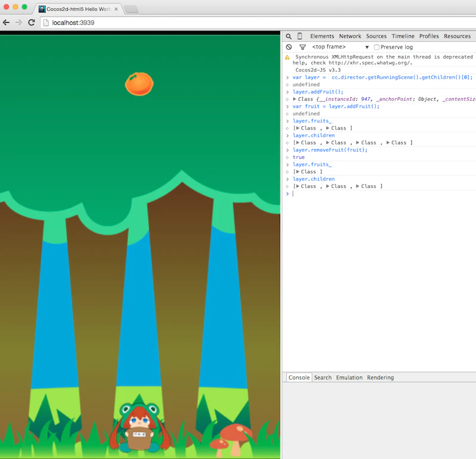Expand the Class __instanceId 947 object
Image resolution: width=476 pixels, height=459 pixels.
point(294,99)
